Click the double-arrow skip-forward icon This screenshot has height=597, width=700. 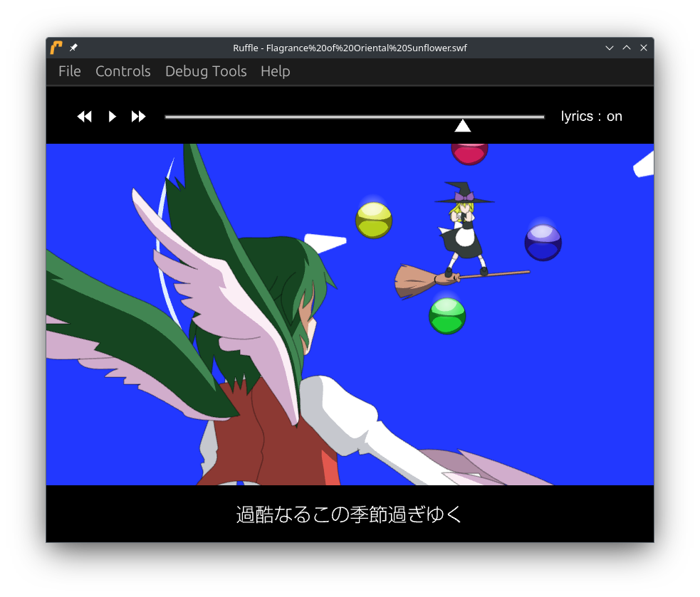pos(138,116)
